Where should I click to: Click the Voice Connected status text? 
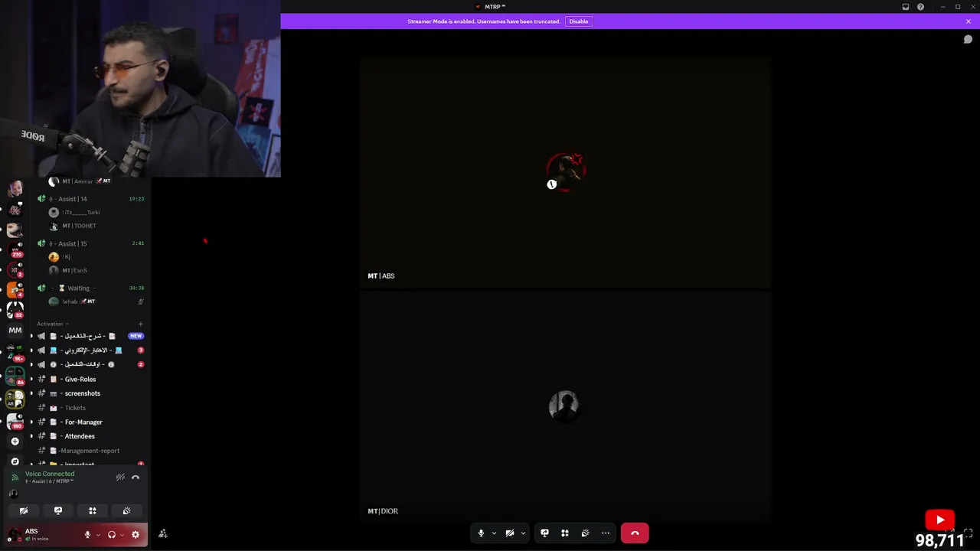click(x=50, y=474)
